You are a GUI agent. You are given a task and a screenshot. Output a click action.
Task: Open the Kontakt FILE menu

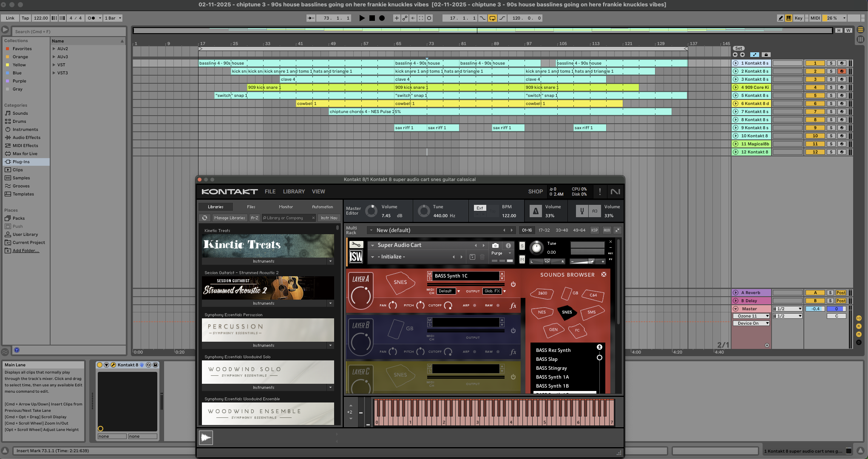click(270, 192)
